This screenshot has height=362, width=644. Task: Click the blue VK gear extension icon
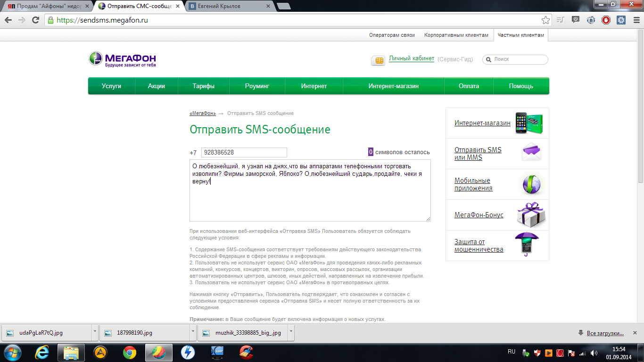[621, 20]
